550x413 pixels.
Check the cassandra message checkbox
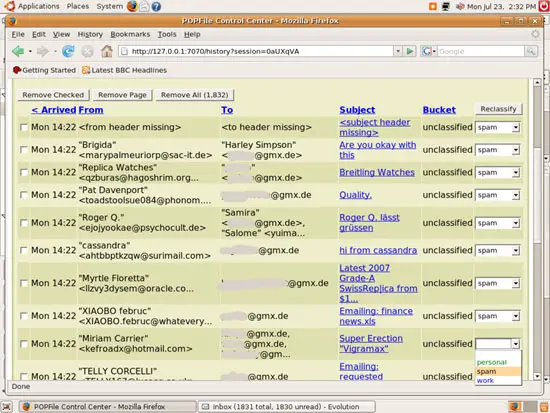coord(24,250)
